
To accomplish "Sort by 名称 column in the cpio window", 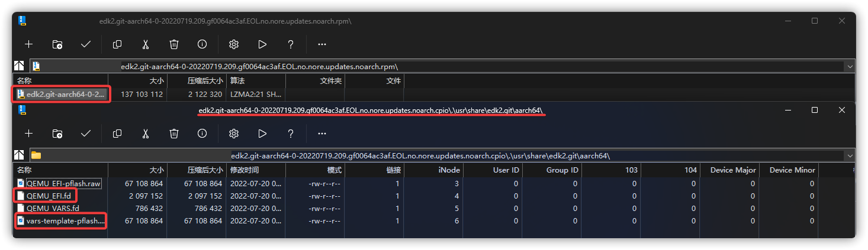I will [60, 170].
